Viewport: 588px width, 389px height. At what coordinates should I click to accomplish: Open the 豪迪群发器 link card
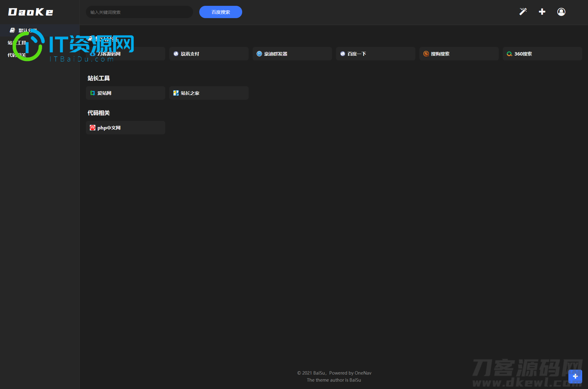[292, 54]
